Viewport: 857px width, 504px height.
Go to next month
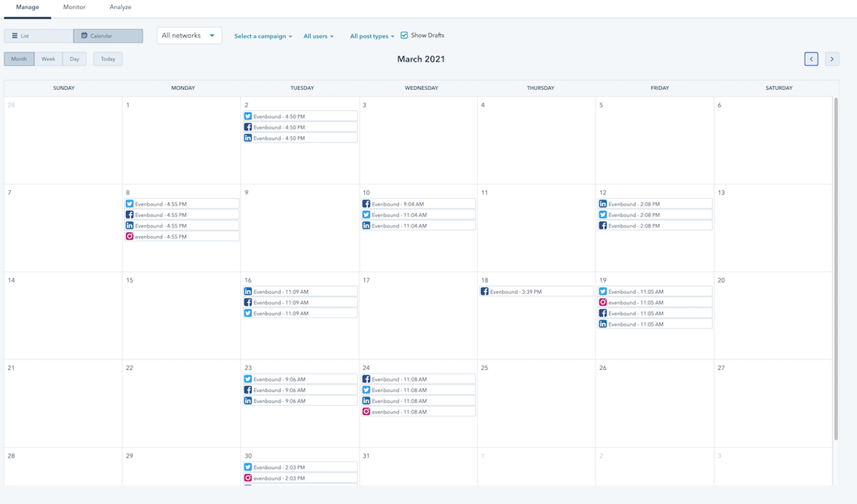(832, 59)
